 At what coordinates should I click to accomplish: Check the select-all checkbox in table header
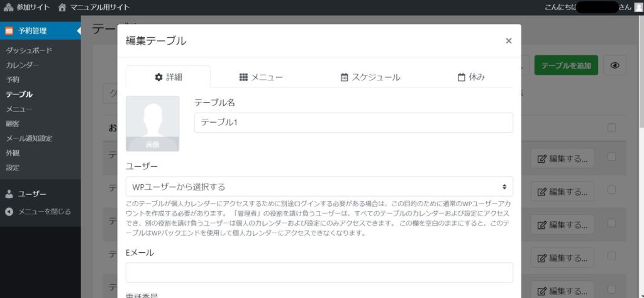(x=611, y=128)
